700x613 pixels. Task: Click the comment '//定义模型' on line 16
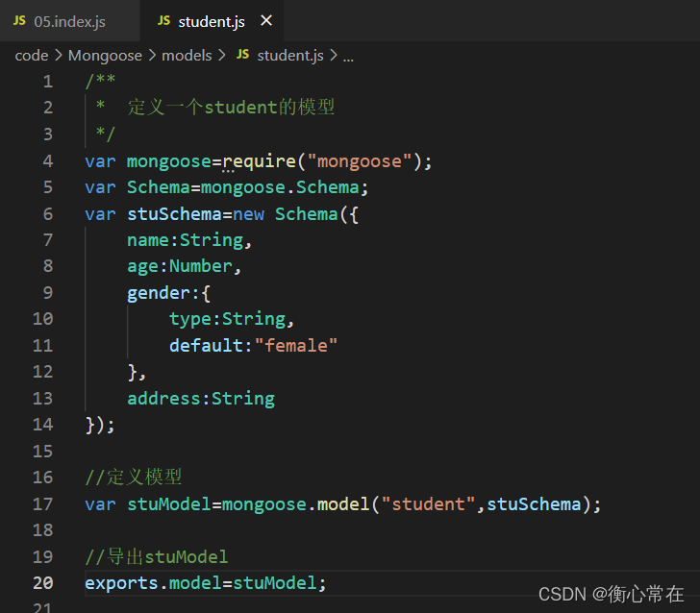[x=134, y=478]
